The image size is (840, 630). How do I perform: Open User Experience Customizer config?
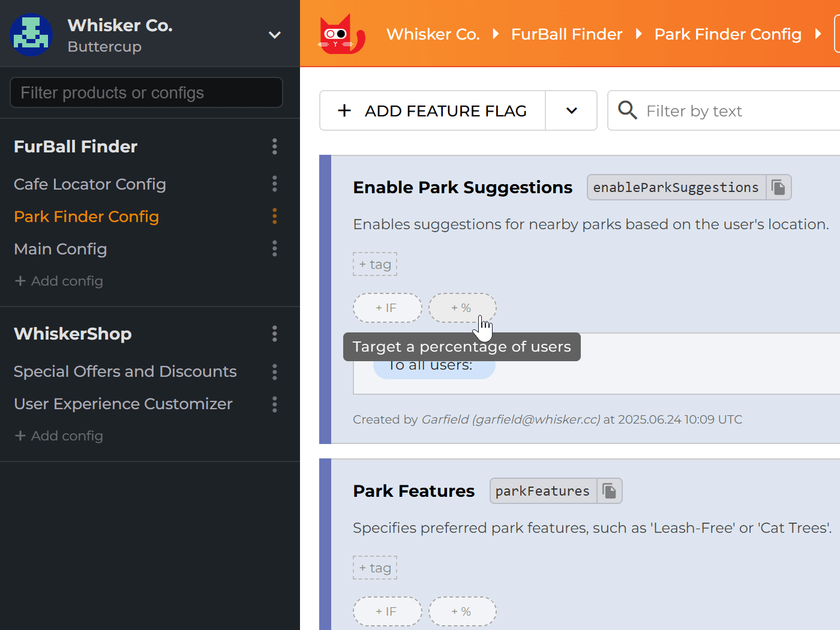123,404
